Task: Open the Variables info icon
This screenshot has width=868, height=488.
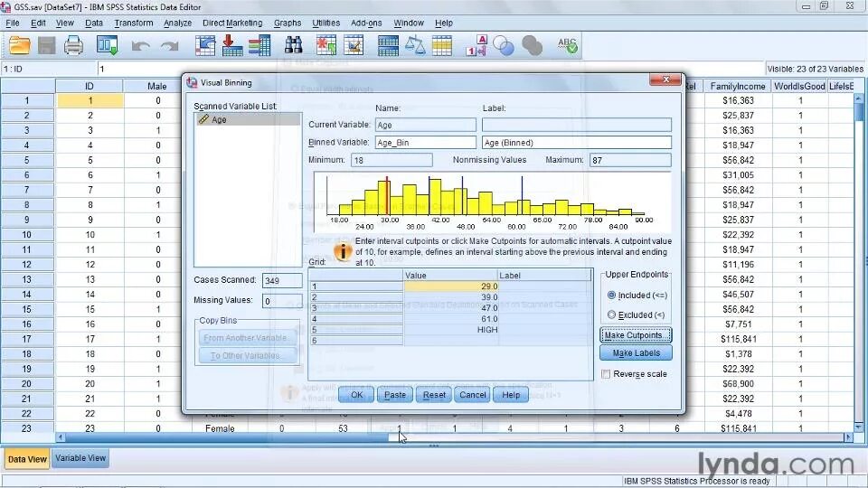Action: click(259, 45)
